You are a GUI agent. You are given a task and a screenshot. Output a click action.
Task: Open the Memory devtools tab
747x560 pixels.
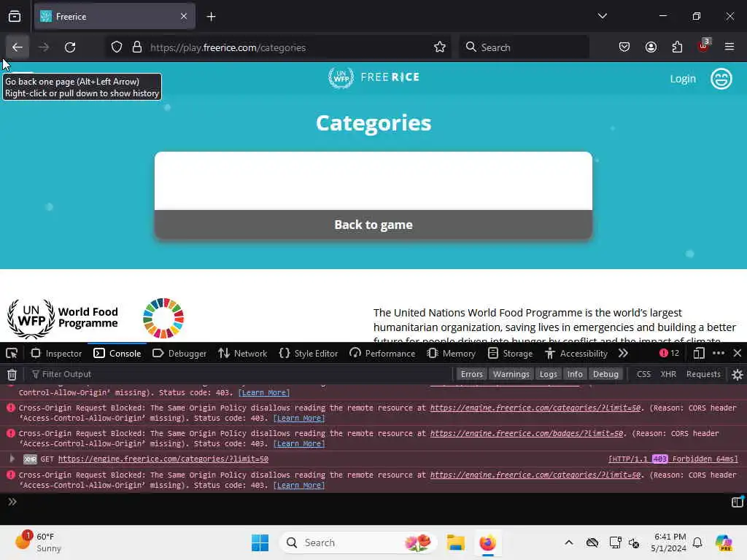[451, 354]
